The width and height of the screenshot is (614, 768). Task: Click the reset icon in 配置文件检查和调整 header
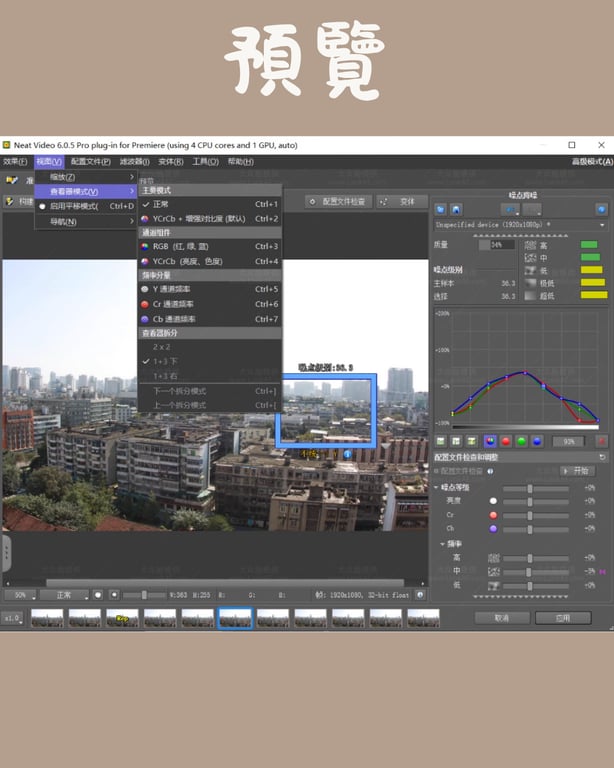pyautogui.click(x=602, y=457)
